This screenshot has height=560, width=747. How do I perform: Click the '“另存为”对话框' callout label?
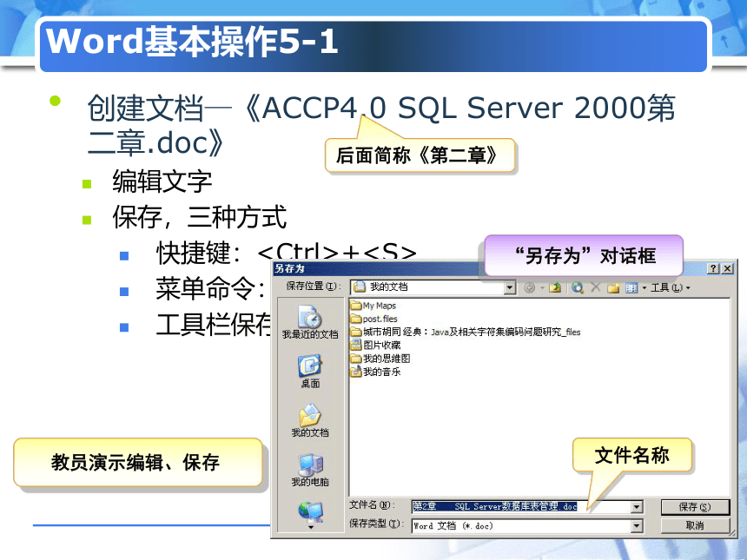click(x=584, y=256)
